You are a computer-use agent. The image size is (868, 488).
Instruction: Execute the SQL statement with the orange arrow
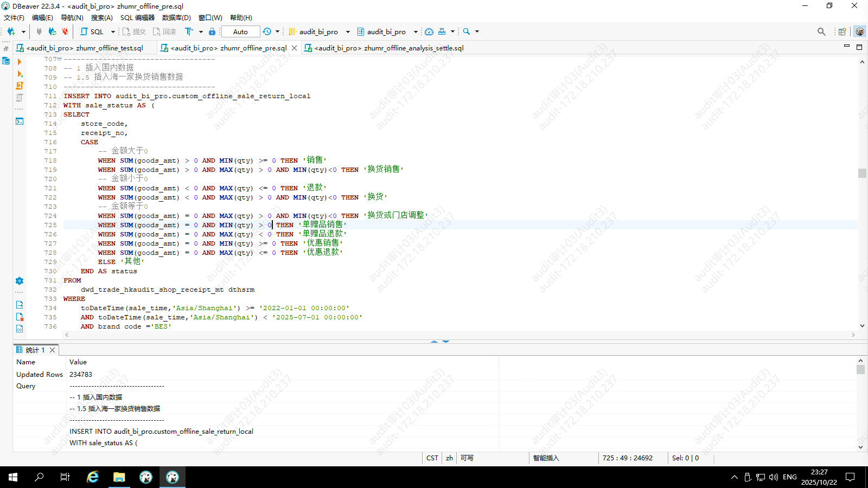(x=20, y=62)
